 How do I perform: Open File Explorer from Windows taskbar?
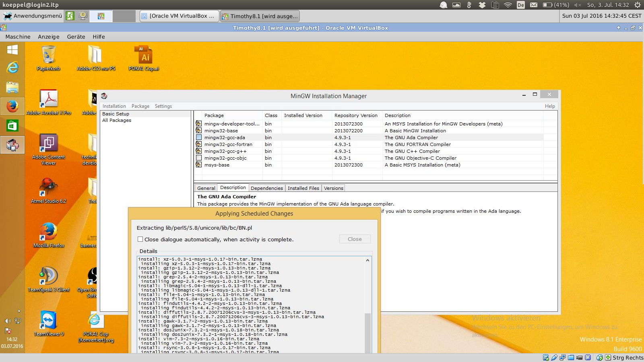coord(12,87)
